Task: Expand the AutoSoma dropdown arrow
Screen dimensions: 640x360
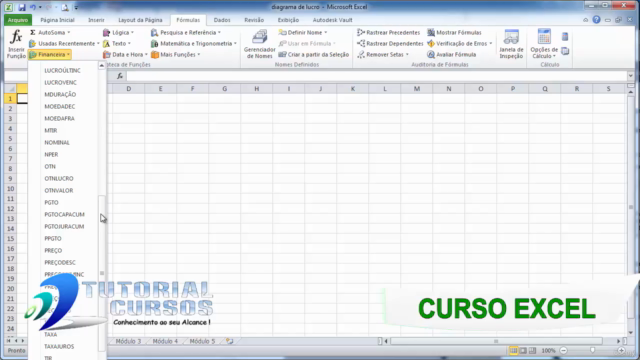Action: [69, 32]
